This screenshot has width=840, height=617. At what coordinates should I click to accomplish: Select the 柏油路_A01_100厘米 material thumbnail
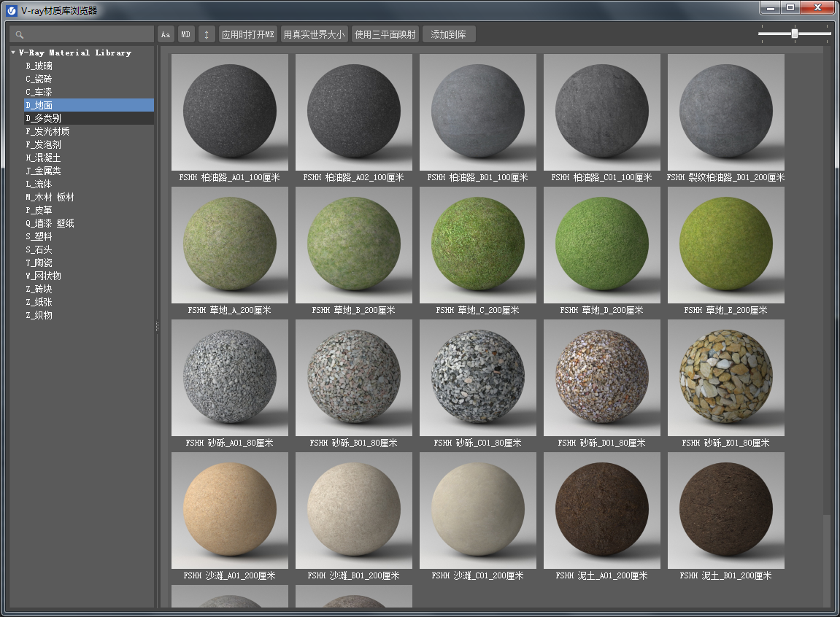click(x=230, y=112)
